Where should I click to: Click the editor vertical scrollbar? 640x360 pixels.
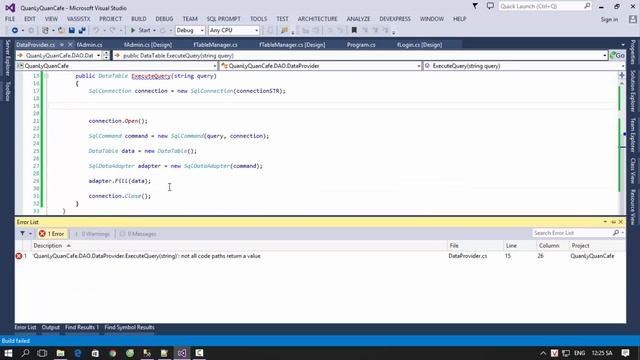click(622, 147)
